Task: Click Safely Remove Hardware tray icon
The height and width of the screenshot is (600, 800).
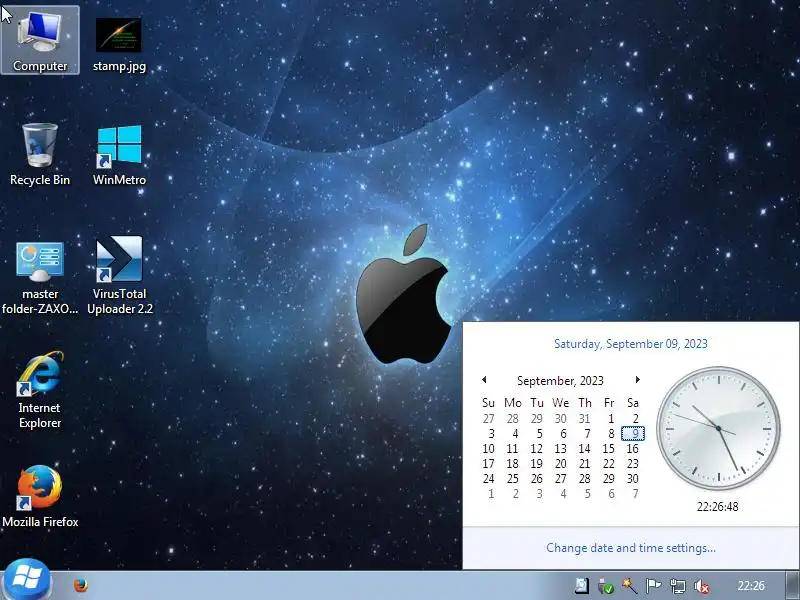Action: coord(606,586)
